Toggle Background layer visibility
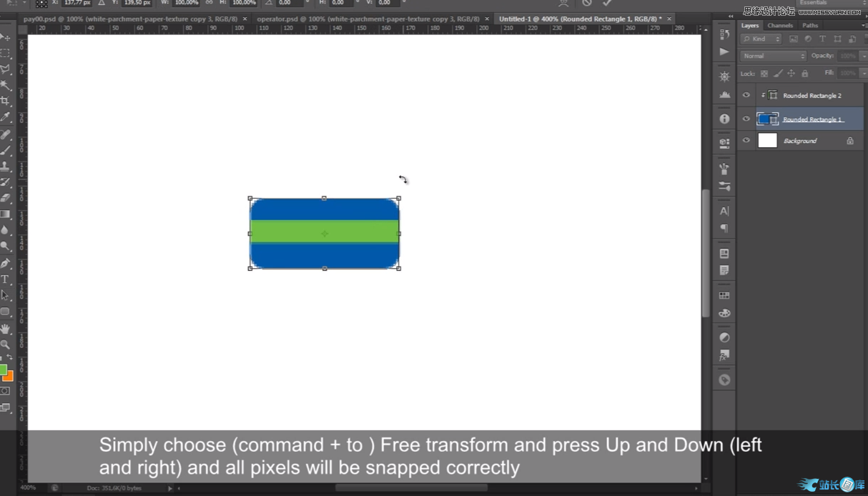Screen dimensions: 868x496 (x=746, y=141)
